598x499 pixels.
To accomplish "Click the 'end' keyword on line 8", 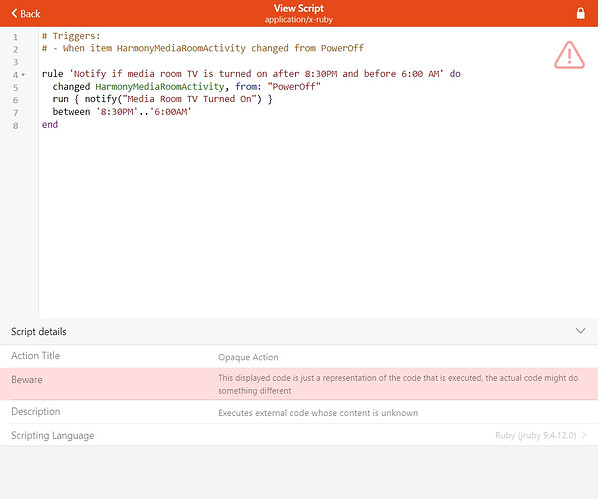I will click(x=50, y=124).
